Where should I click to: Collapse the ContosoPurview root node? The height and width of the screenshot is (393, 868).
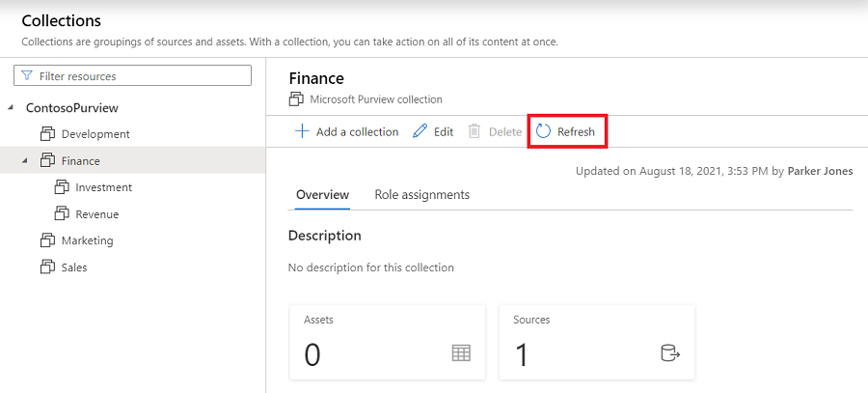[11, 108]
